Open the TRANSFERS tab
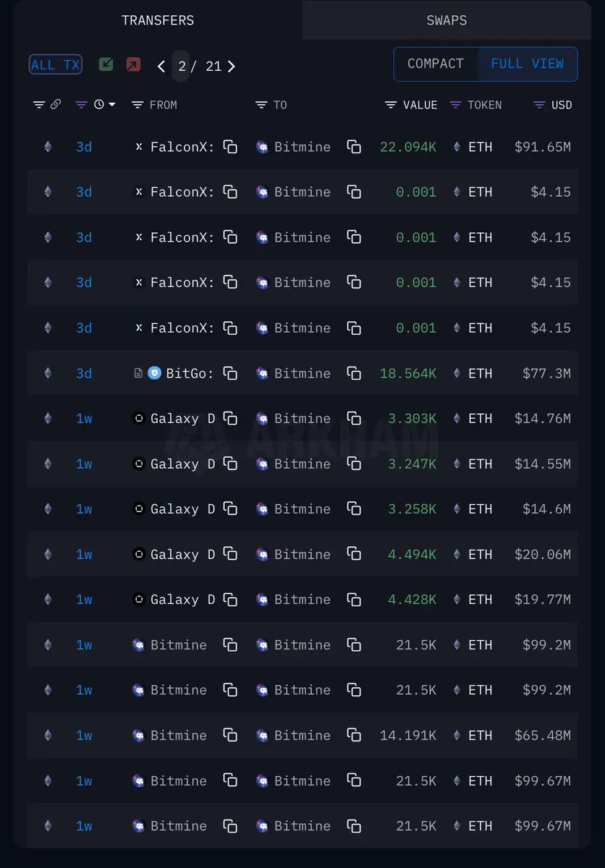 tap(158, 20)
